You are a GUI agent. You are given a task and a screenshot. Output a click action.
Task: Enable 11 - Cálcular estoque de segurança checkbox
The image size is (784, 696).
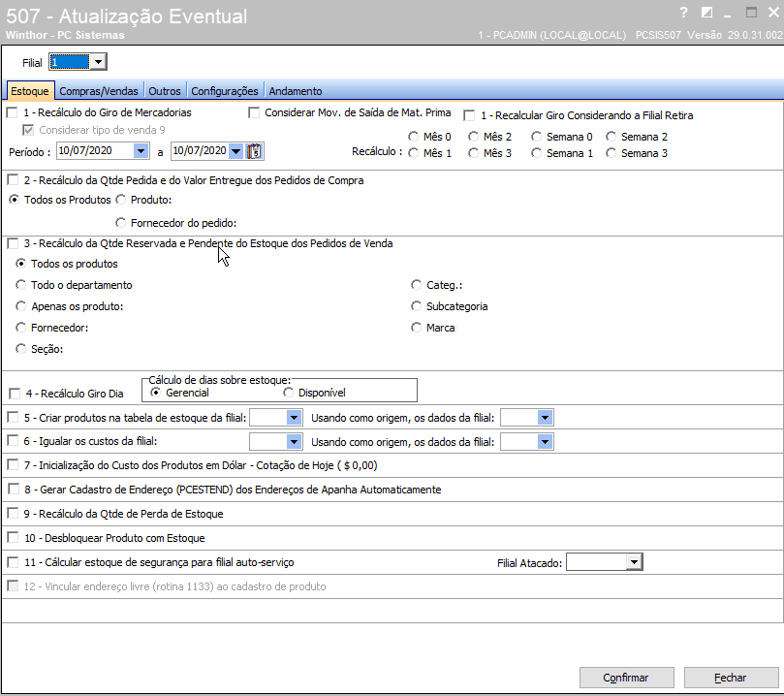[x=13, y=562]
